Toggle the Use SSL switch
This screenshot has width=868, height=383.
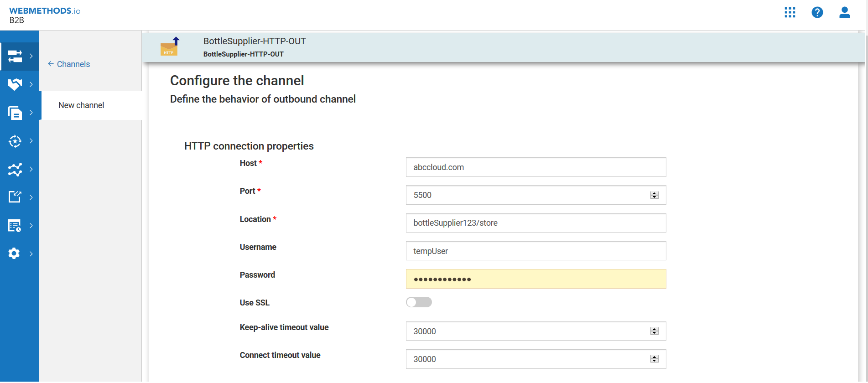click(x=419, y=302)
